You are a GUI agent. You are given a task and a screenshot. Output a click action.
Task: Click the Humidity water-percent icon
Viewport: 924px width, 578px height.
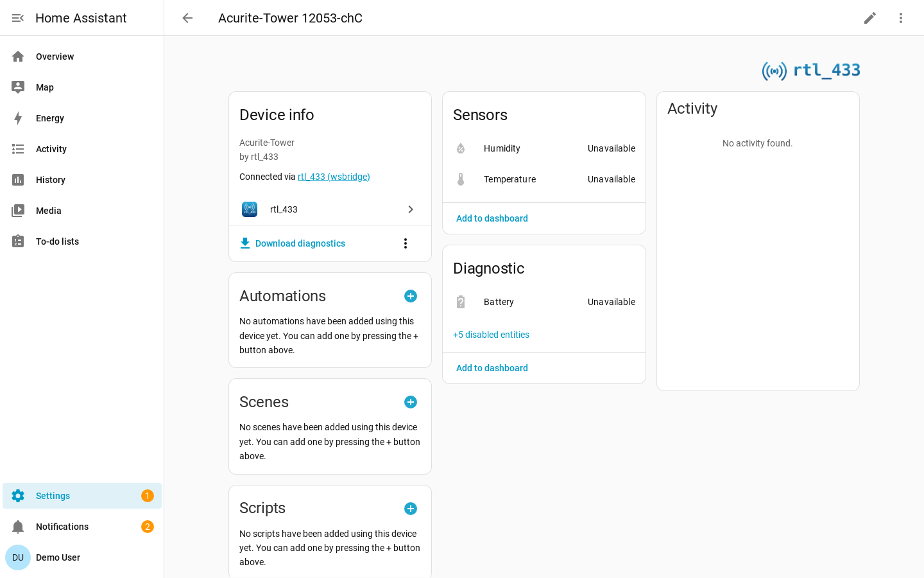[461, 148]
